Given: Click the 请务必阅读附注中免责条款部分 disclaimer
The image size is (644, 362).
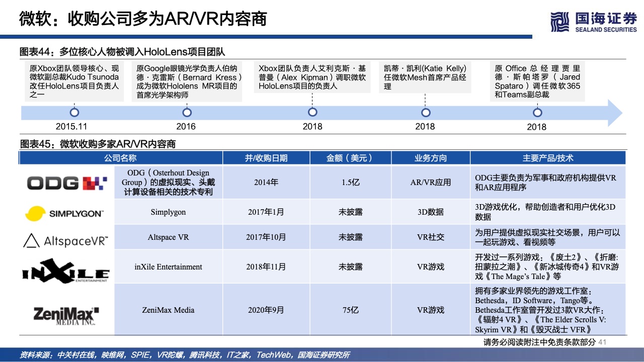Looking at the screenshot, I should point(539,342).
